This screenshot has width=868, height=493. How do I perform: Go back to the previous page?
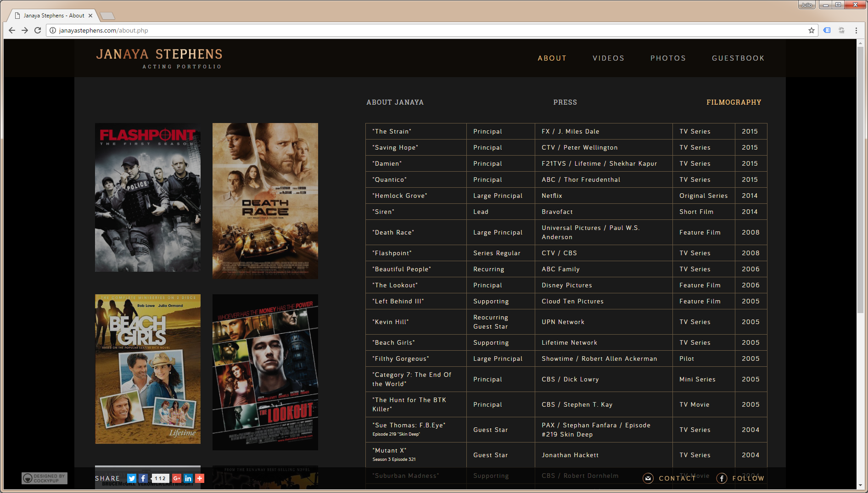(x=12, y=30)
